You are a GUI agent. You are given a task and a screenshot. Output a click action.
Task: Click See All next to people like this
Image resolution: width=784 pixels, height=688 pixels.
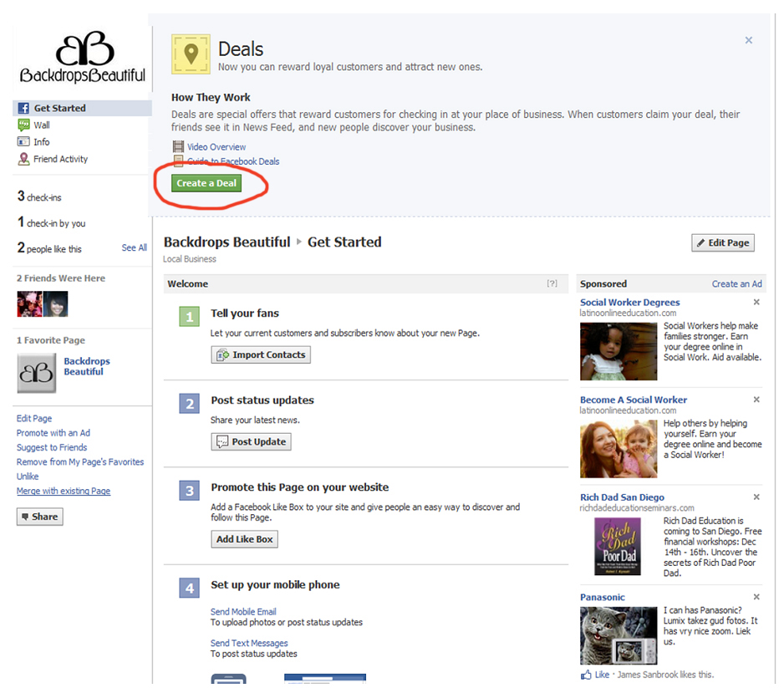(134, 247)
